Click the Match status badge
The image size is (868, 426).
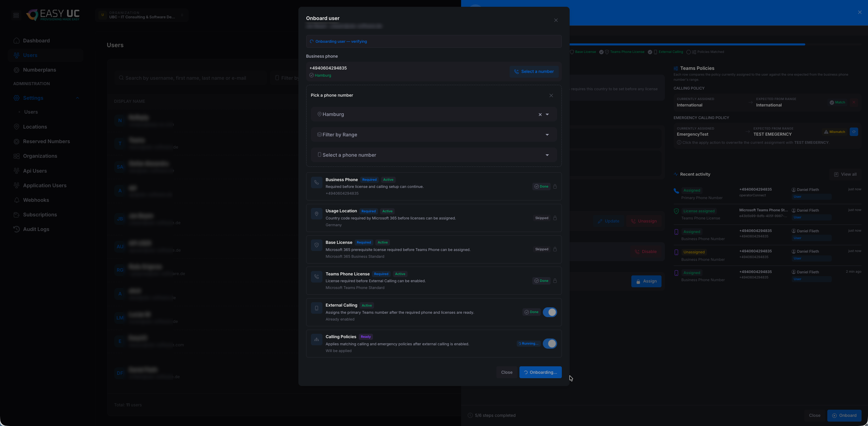coord(837,102)
